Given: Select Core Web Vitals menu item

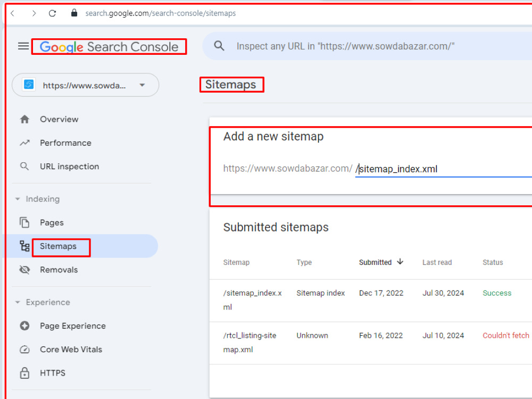Looking at the screenshot, I should (x=71, y=350).
